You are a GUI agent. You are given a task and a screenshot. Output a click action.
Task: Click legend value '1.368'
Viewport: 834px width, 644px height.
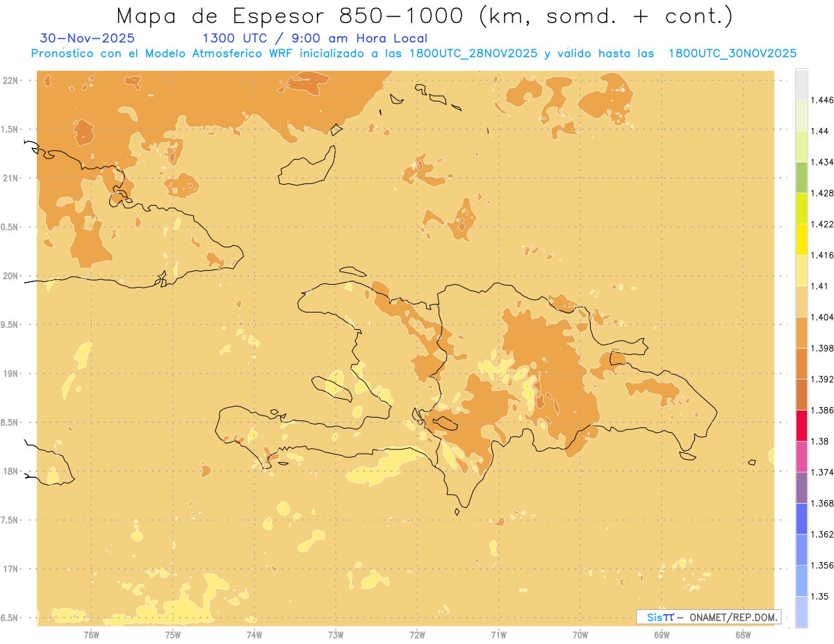[x=821, y=504]
